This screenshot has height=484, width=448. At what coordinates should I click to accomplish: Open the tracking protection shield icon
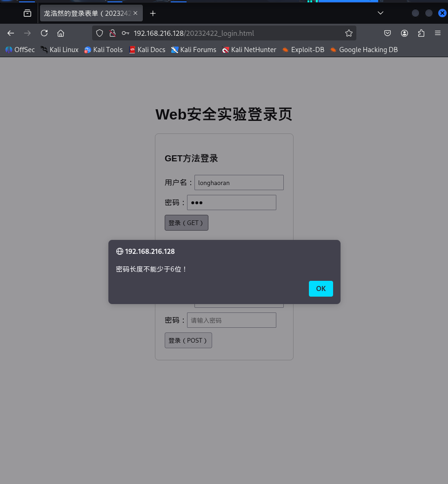tap(100, 33)
